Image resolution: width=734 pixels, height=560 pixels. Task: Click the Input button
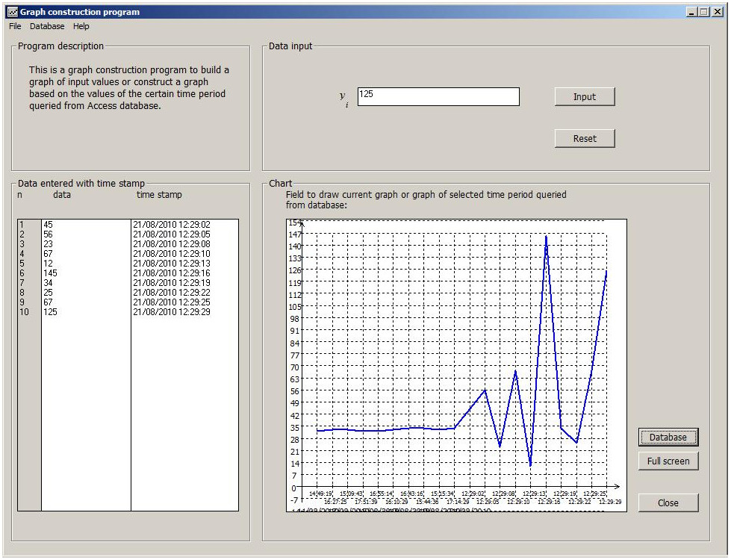tap(584, 96)
